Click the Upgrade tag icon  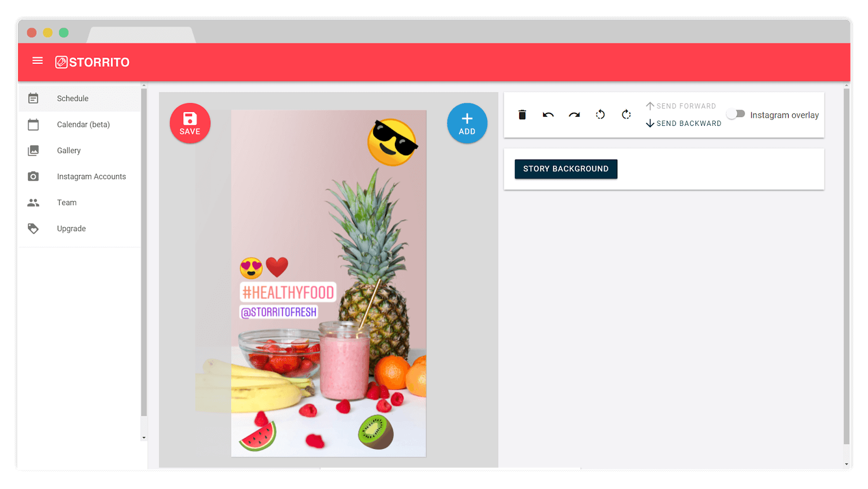(33, 228)
